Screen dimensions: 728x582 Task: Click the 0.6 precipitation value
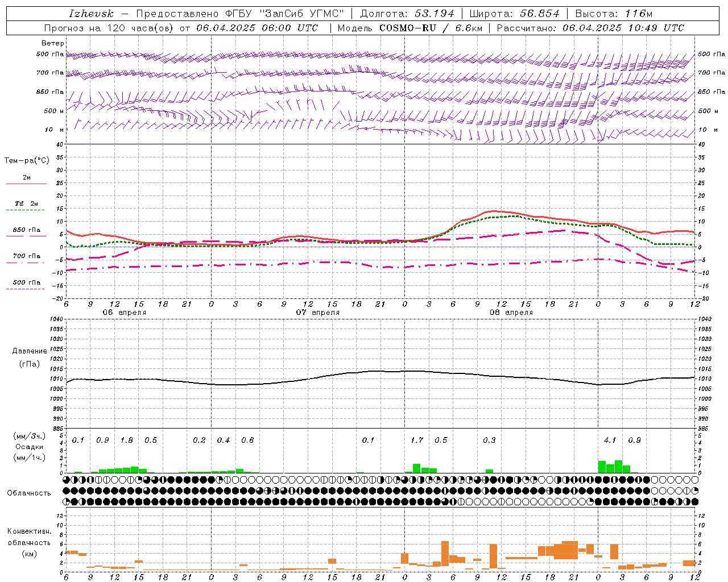(247, 440)
